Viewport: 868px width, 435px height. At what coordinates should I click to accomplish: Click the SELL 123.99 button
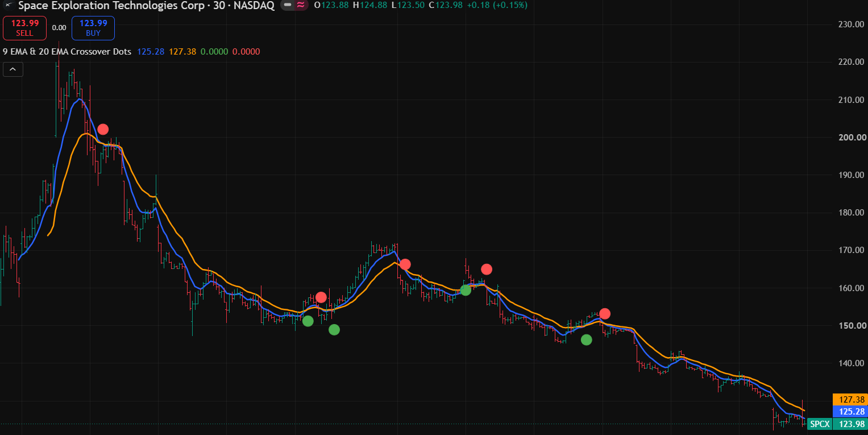pyautogui.click(x=24, y=28)
